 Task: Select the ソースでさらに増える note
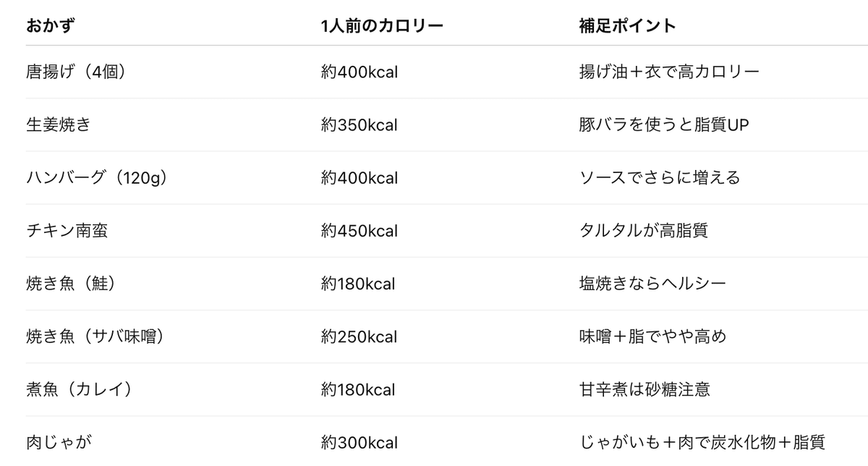click(x=660, y=178)
